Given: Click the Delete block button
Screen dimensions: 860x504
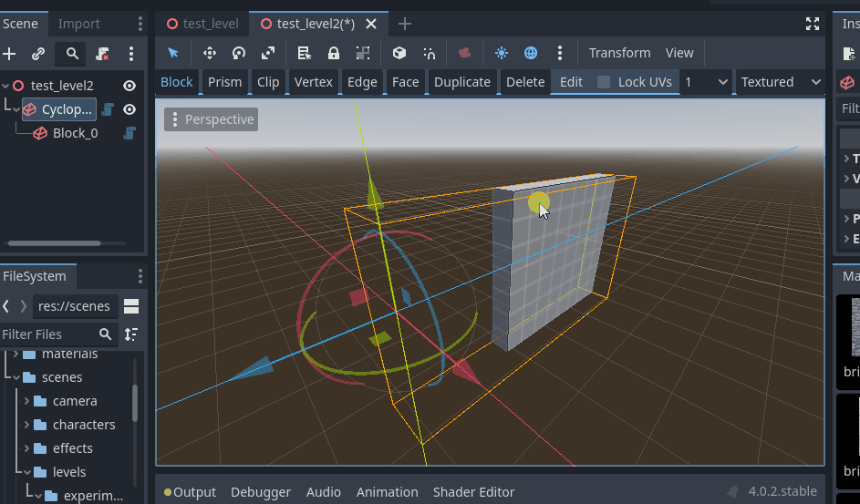Looking at the screenshot, I should [x=525, y=82].
